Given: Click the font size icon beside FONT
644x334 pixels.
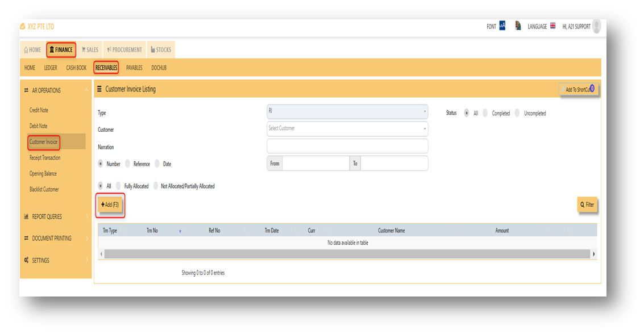Looking at the screenshot, I should point(502,26).
